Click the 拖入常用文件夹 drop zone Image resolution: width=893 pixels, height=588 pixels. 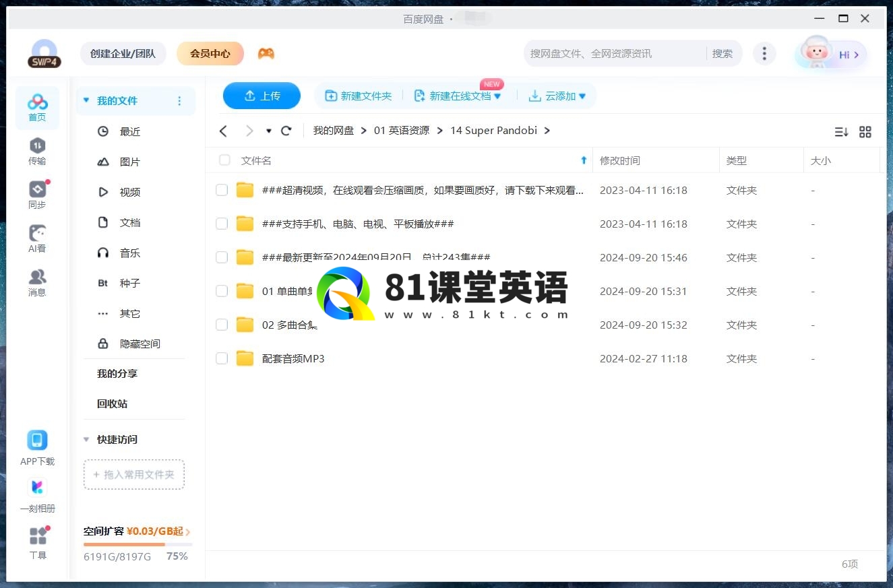(134, 474)
